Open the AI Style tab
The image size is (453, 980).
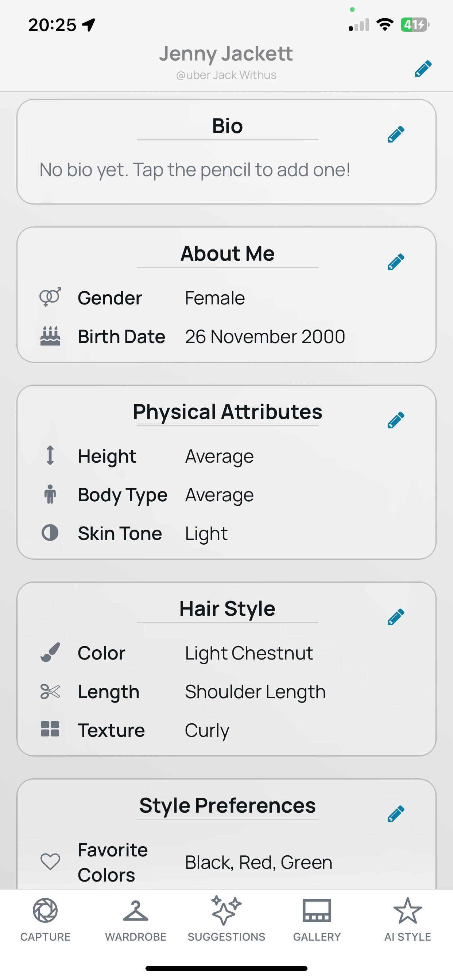pyautogui.click(x=407, y=919)
